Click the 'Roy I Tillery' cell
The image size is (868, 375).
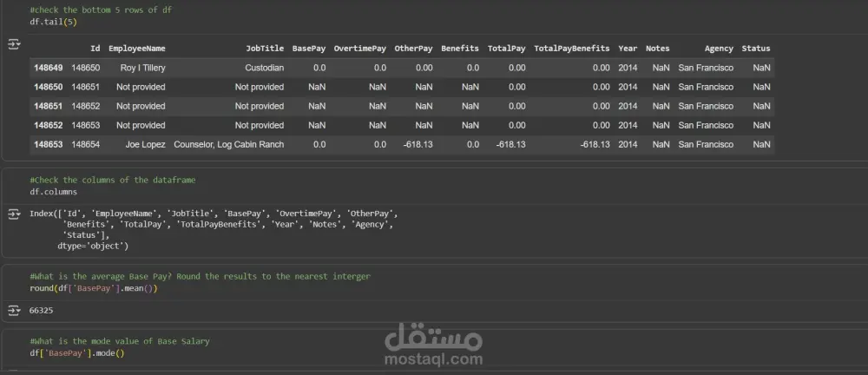point(143,68)
